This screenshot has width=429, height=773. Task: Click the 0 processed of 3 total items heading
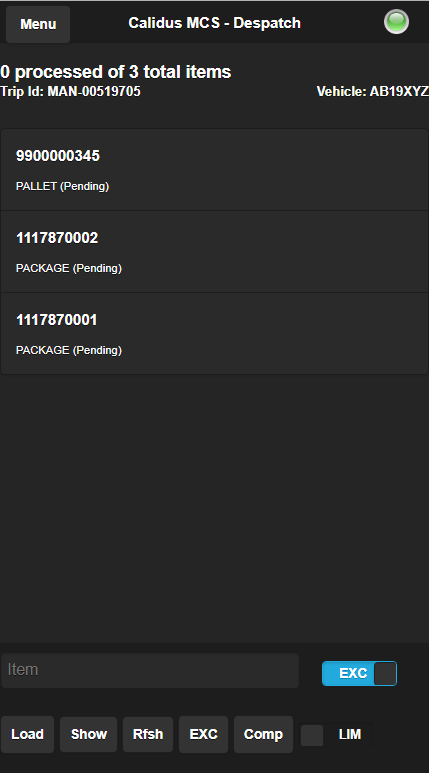point(115,72)
